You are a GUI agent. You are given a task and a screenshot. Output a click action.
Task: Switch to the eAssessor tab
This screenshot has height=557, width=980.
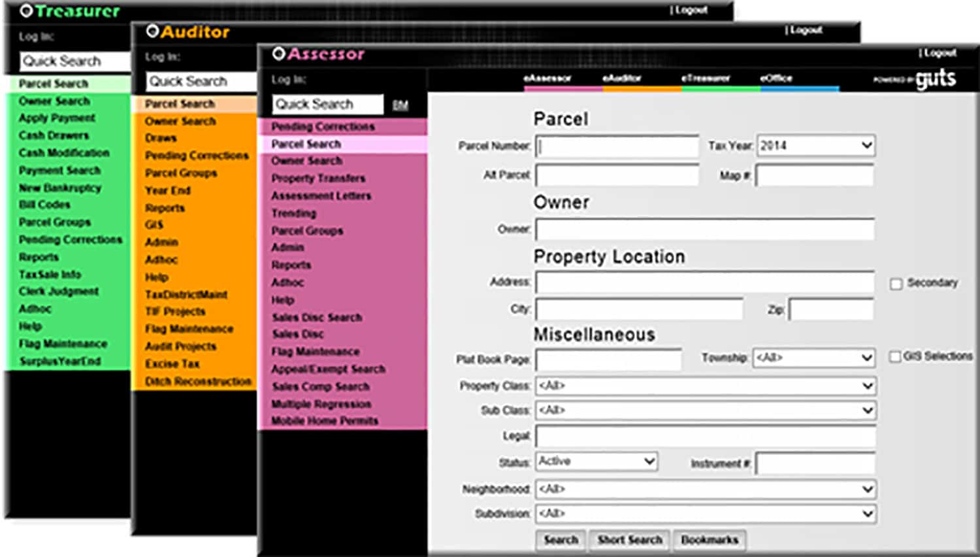pos(547,78)
